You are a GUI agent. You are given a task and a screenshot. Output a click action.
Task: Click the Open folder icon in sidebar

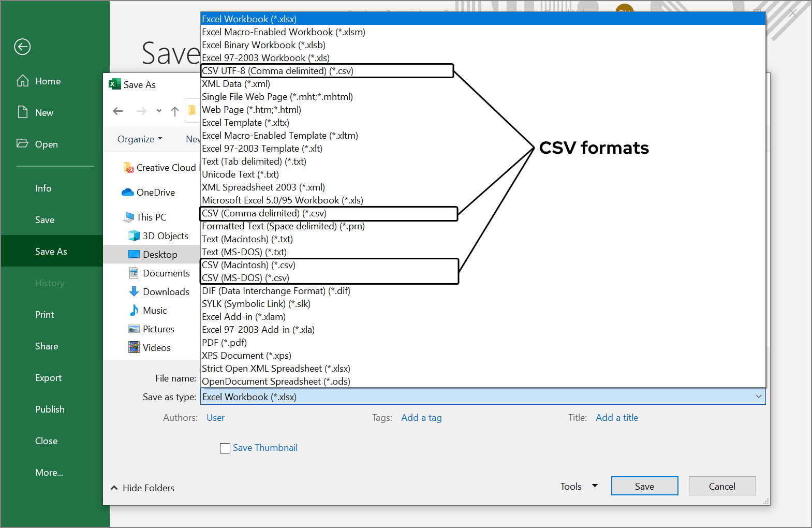point(23,143)
